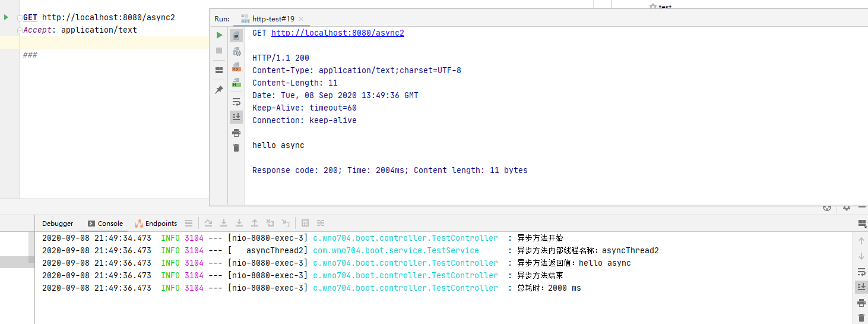Toggle soft-wrap in Run response panel
Image resolution: width=868 pixels, height=324 pixels.
point(236,102)
